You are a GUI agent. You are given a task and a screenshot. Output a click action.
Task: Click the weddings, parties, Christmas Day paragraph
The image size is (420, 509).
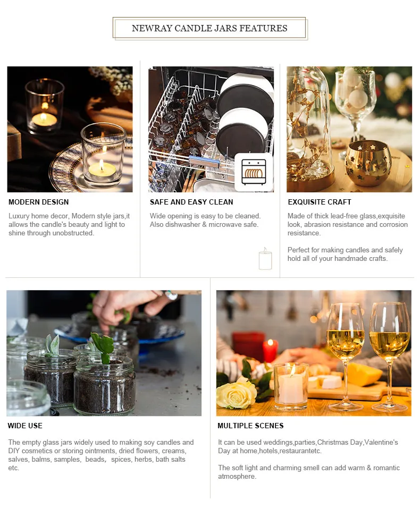point(308,446)
